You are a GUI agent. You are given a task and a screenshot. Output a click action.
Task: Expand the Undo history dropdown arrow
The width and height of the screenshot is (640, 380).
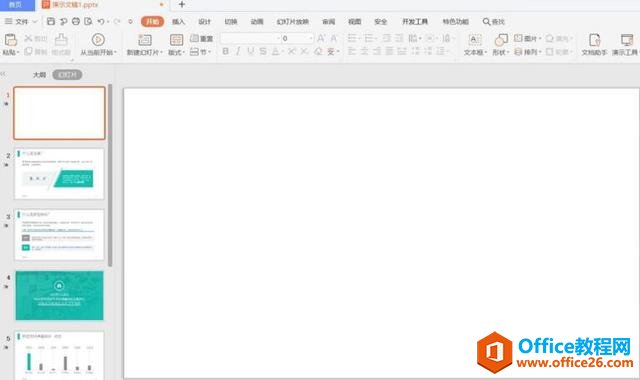tap(108, 22)
